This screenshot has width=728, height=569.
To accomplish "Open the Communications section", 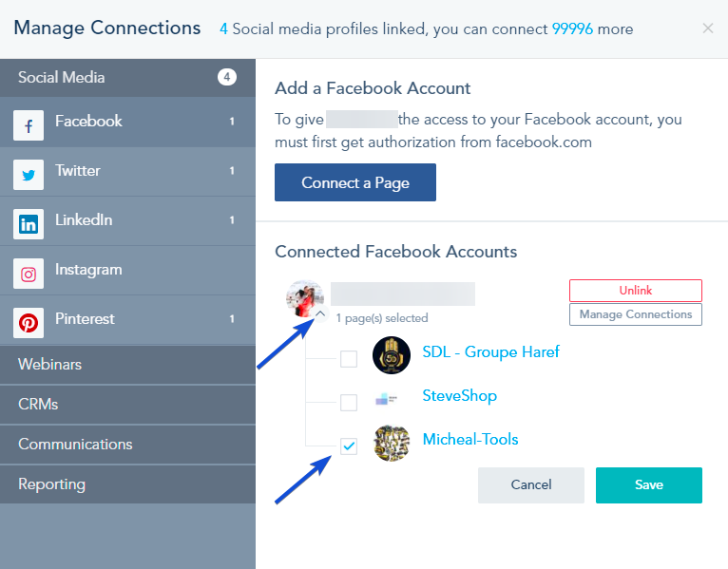I will tap(127, 445).
